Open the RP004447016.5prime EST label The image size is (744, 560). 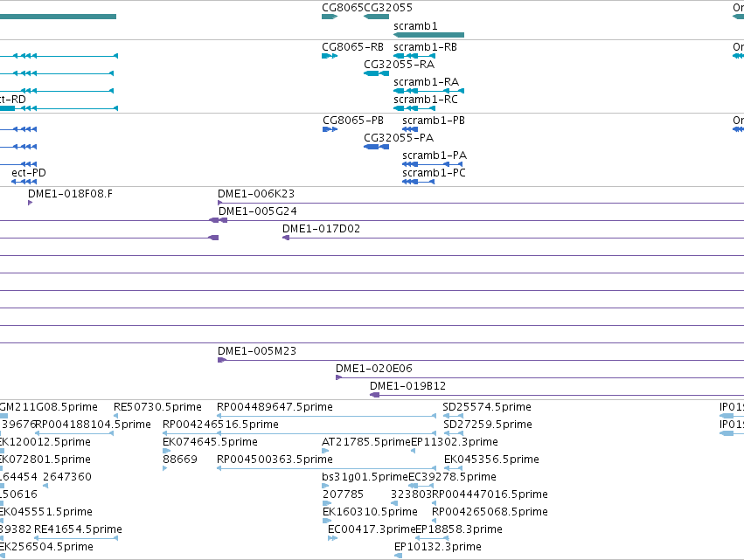[x=490, y=495]
